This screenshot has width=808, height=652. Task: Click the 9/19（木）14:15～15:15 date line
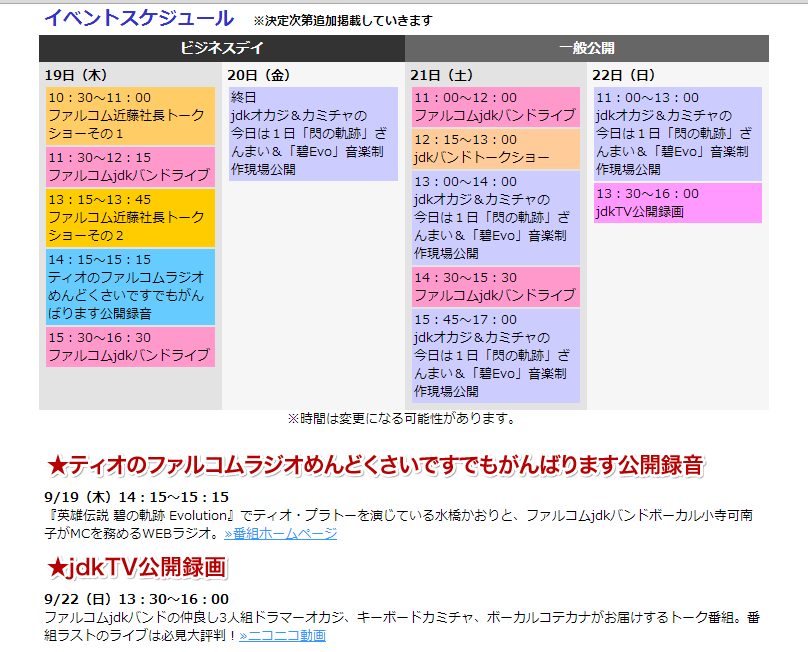click(137, 497)
